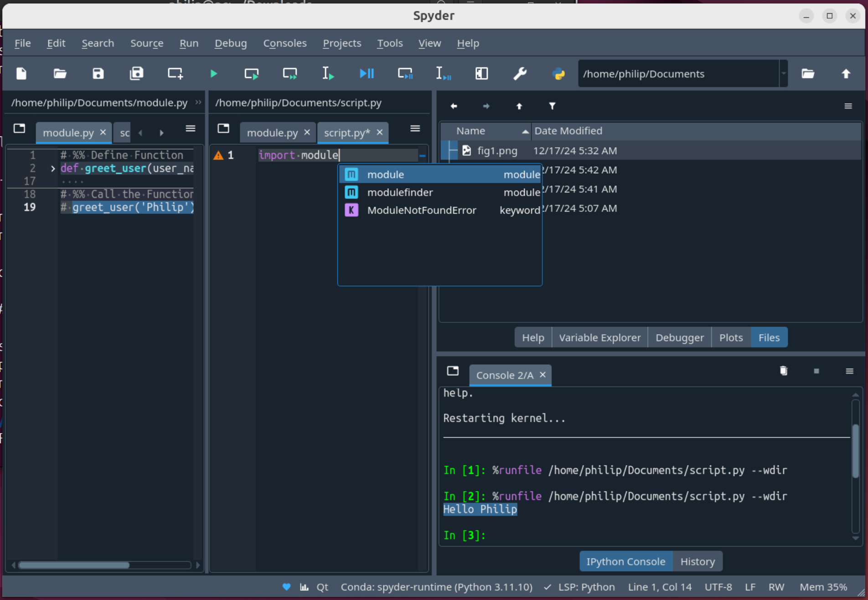Open the Projects menu

pyautogui.click(x=342, y=43)
